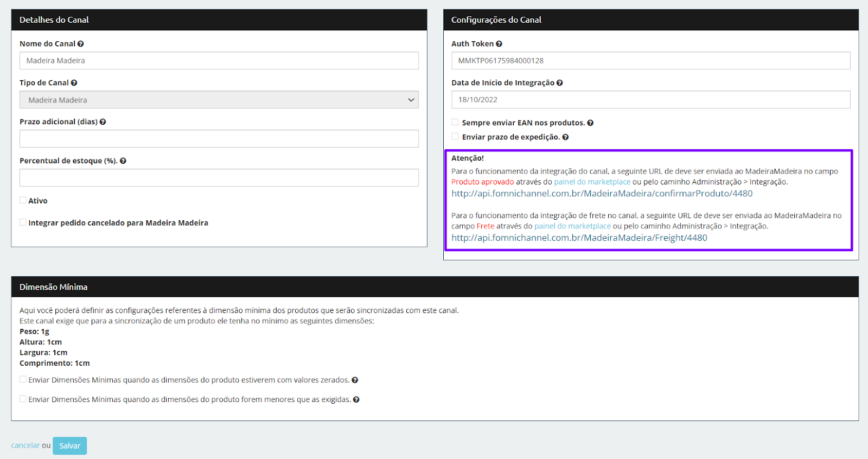Viewport: 868px width, 459px height.
Task: Click help icon next to Nome do Canal
Action: pyautogui.click(x=80, y=44)
